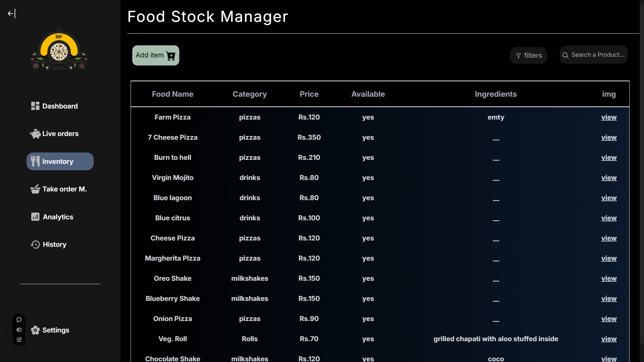The image size is (644, 362).
Task: View the Farm Pizza image
Action: [x=609, y=117]
